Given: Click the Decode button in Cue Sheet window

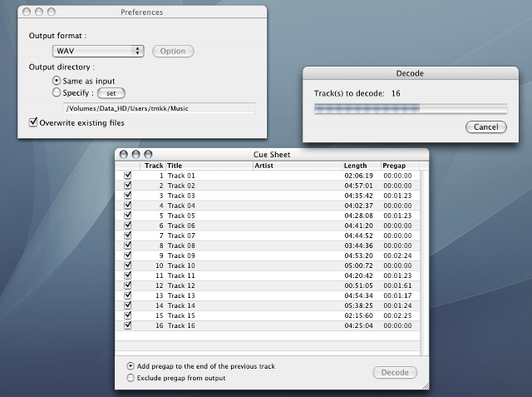Looking at the screenshot, I should (395, 373).
